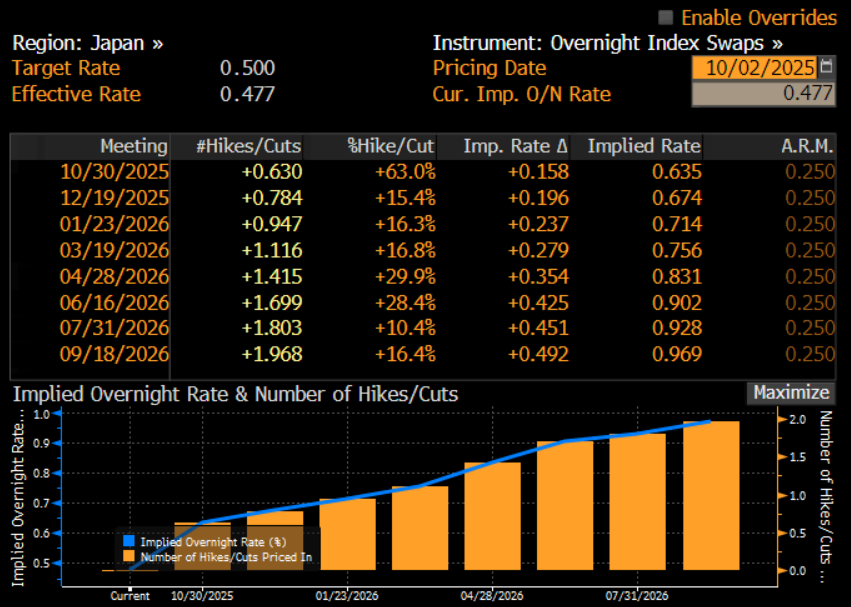The height and width of the screenshot is (607, 851).
Task: Enable the Overrides checkbox
Action: (666, 18)
